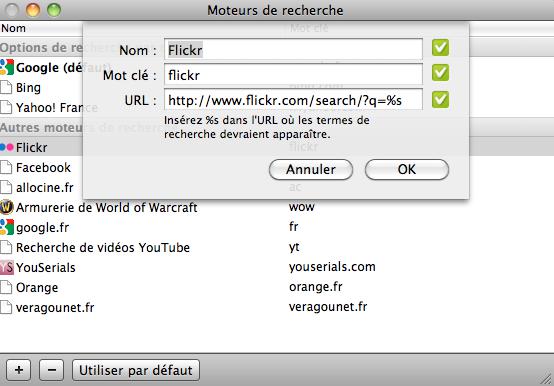The height and width of the screenshot is (386, 554).
Task: Click the page icon next to allocine.fr
Action: pos(6,187)
